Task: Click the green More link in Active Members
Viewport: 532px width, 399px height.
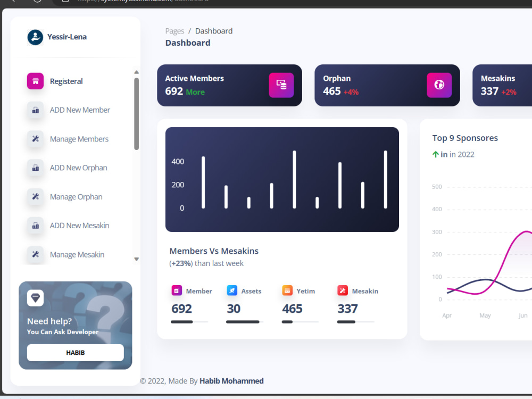Action: coord(195,92)
